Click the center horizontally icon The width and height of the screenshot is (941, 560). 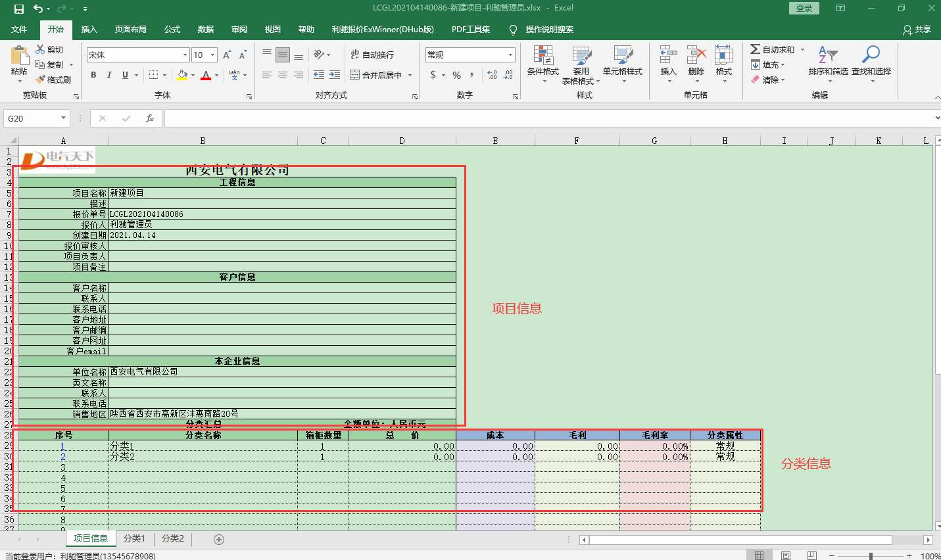(282, 75)
